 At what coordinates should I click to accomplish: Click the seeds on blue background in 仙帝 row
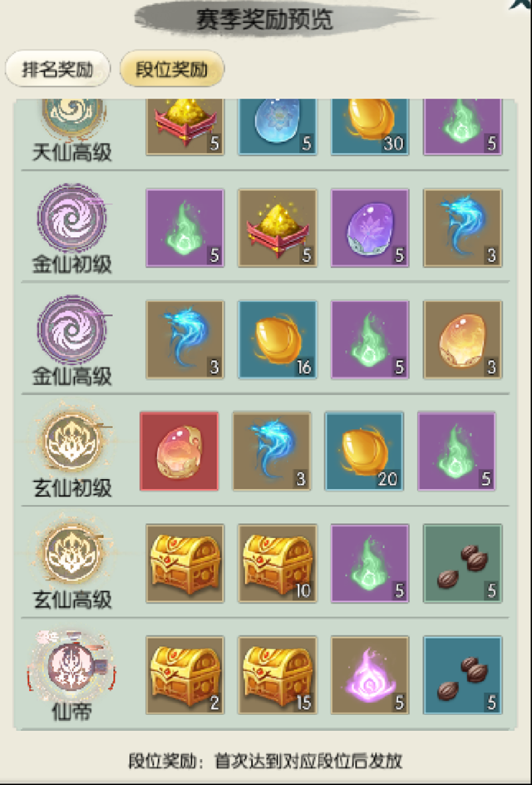pyautogui.click(x=462, y=675)
